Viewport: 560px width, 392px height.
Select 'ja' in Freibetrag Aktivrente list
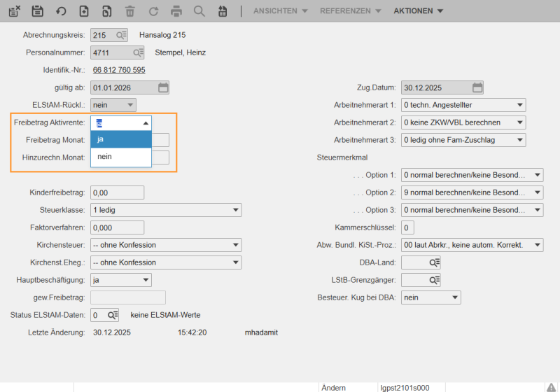click(121, 139)
